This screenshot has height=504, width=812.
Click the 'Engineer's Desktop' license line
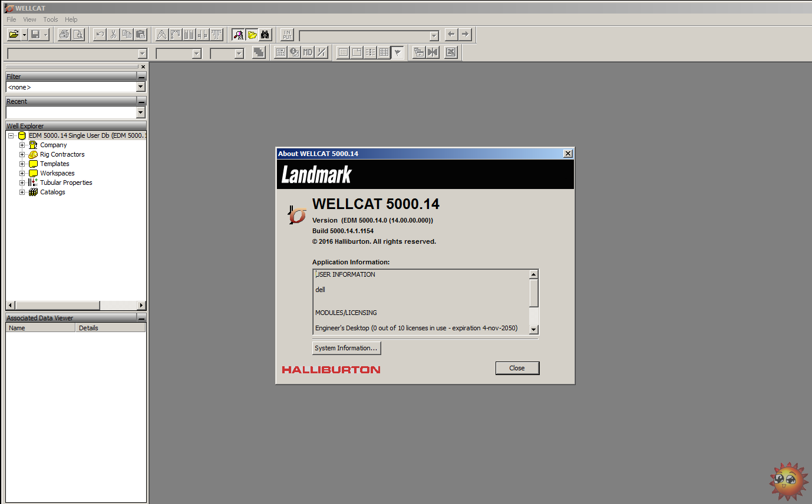pos(416,328)
